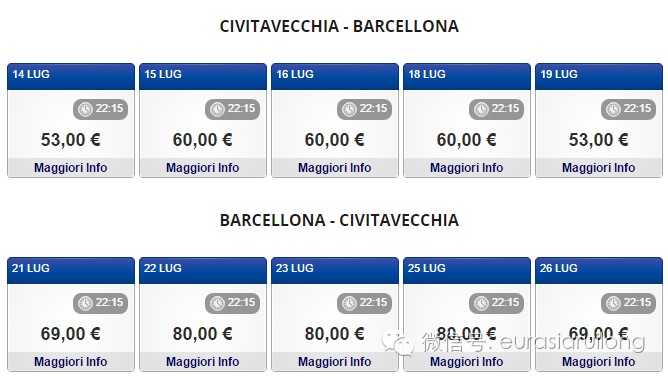This screenshot has height=376, width=668.
Task: Click the clock icon on 23 LUG card
Action: pos(349,303)
